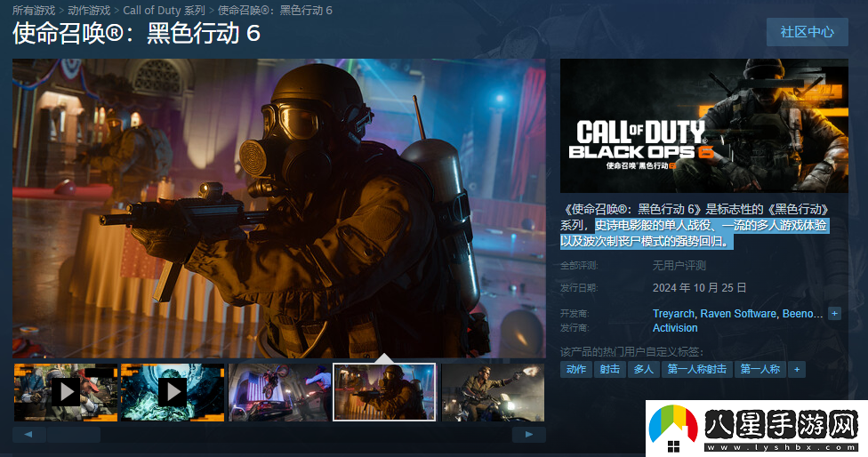Viewport: 868px width, 457px height.
Task: Navigate to Call of Duty 系列 breadcrumb
Action: (x=164, y=10)
